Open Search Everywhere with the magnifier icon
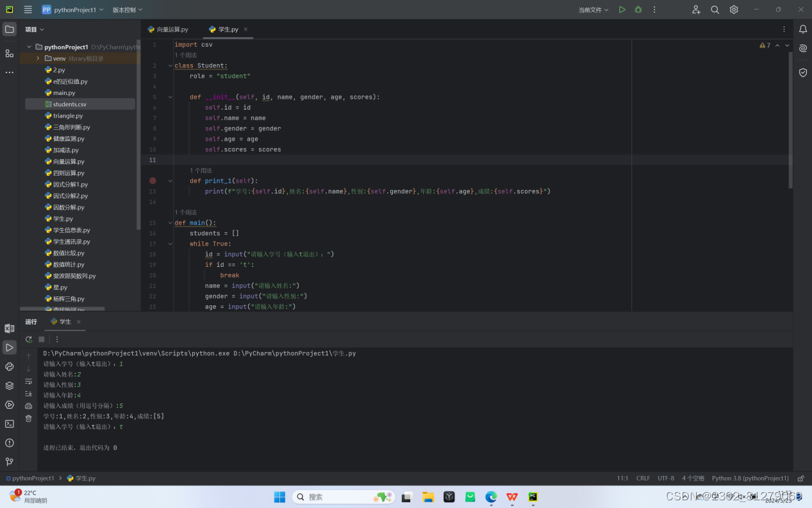 coord(715,10)
